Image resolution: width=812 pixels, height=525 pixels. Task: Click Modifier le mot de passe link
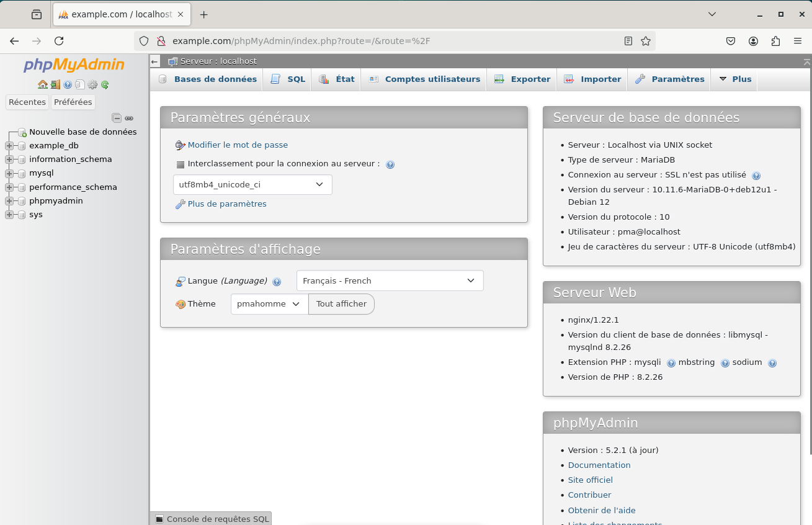pos(238,145)
